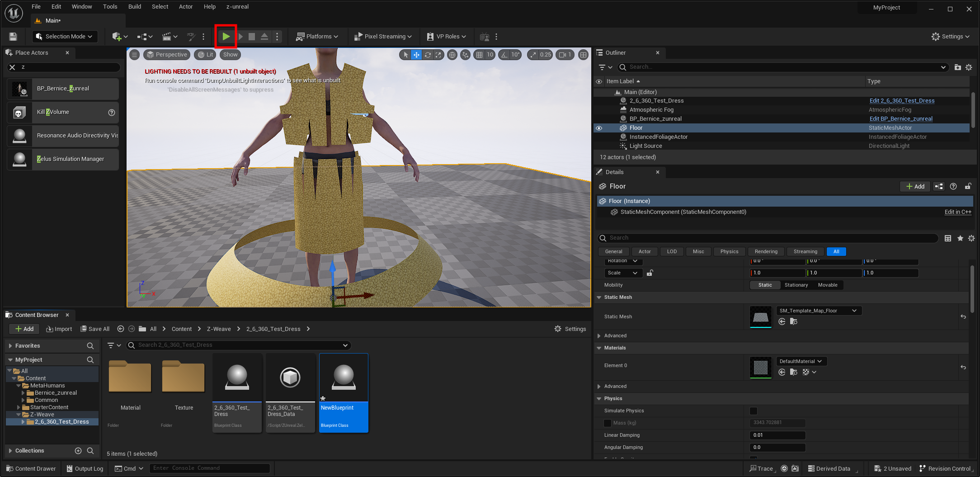Save the current level with disk icon
Viewport: 980px width, 477px height.
tap(13, 37)
